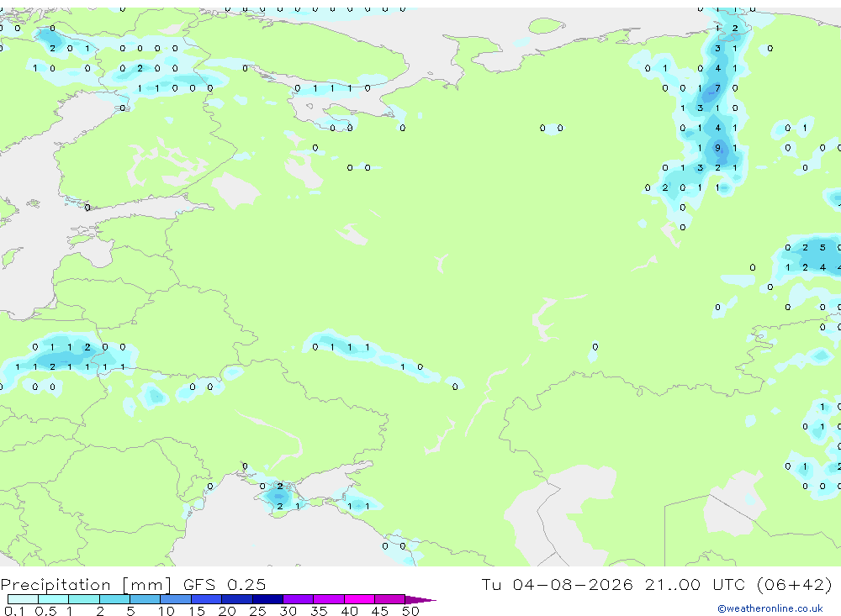Click the '25' legend scale label

257,611
